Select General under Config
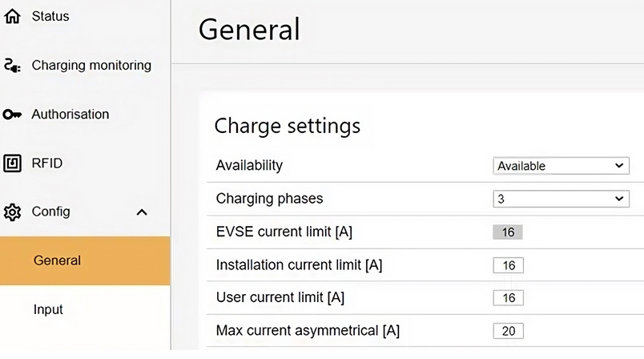 [57, 260]
